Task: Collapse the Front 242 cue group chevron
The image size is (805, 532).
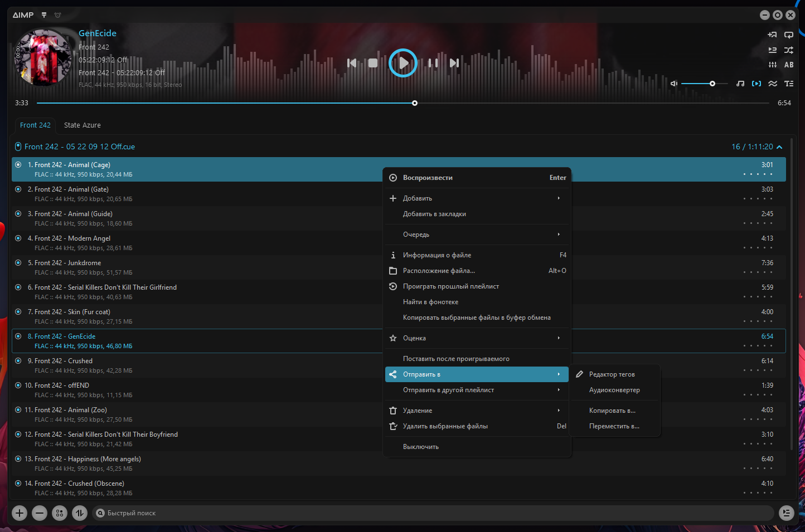Action: click(x=779, y=147)
